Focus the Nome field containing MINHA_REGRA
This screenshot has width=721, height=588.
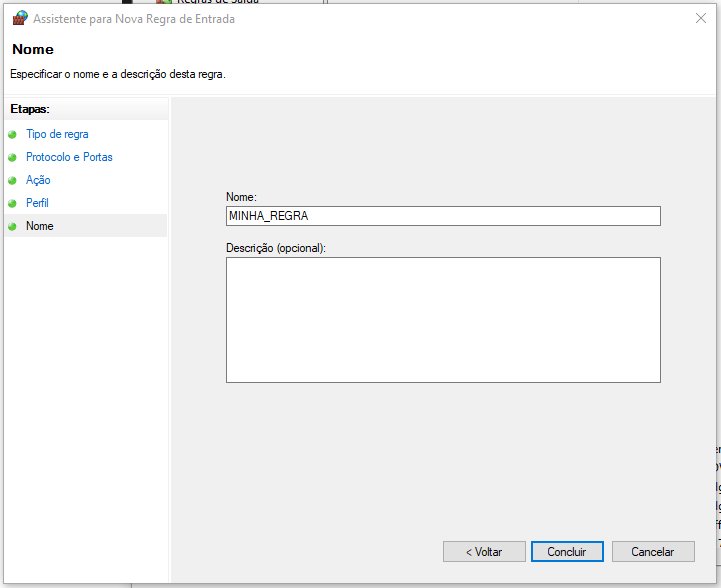click(443, 216)
